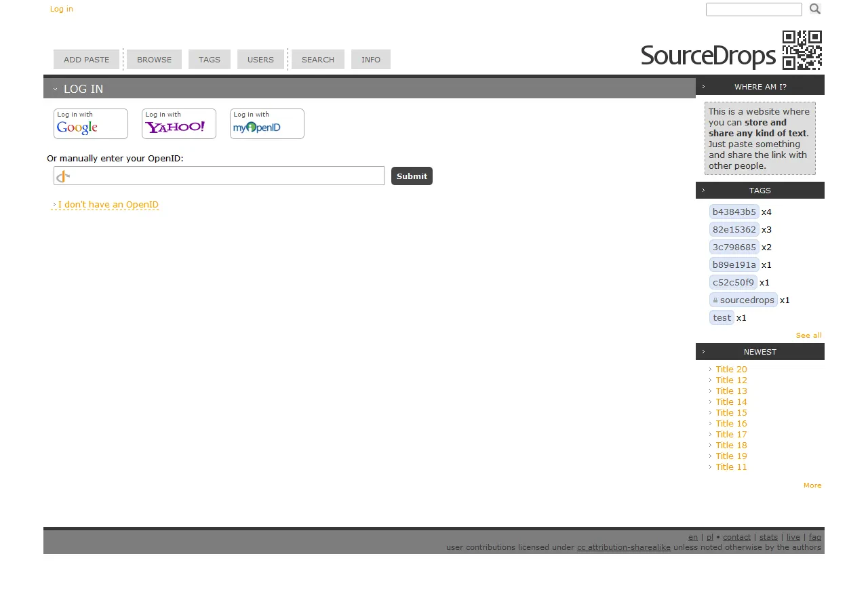
Task: Open paste Title 20
Action: coord(731,370)
